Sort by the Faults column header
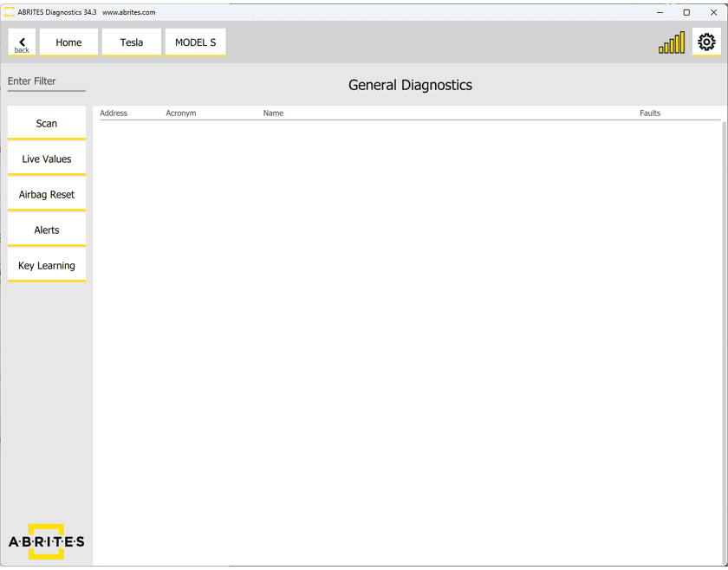 650,113
